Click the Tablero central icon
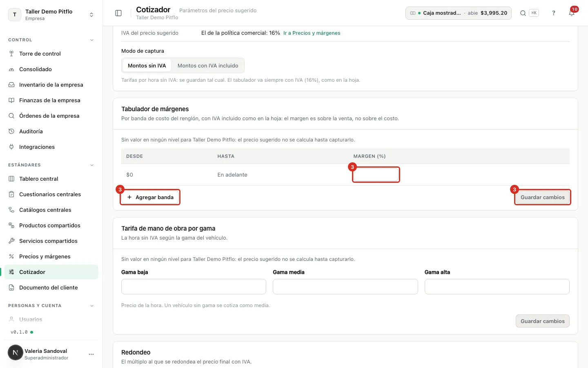This screenshot has height=368, width=588. (11, 179)
